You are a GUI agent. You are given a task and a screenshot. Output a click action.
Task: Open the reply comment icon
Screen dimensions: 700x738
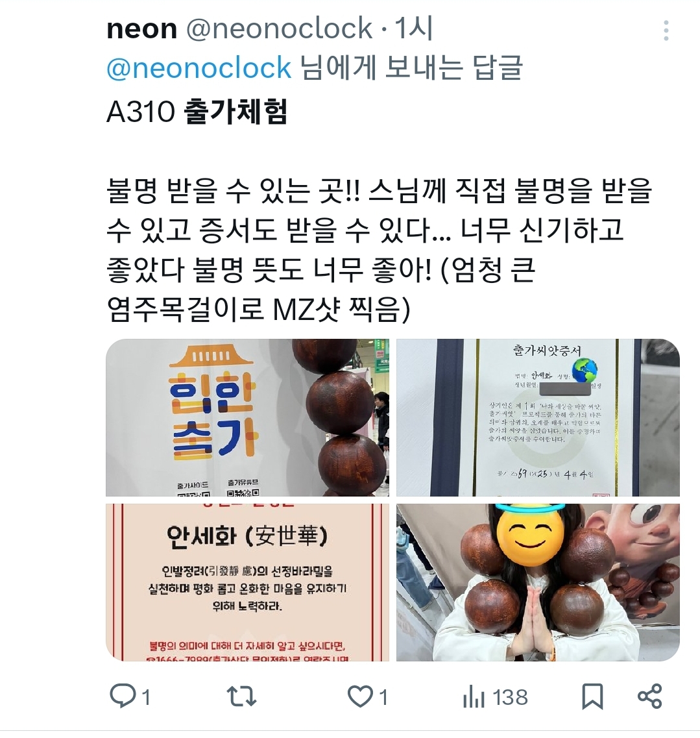tap(123, 696)
